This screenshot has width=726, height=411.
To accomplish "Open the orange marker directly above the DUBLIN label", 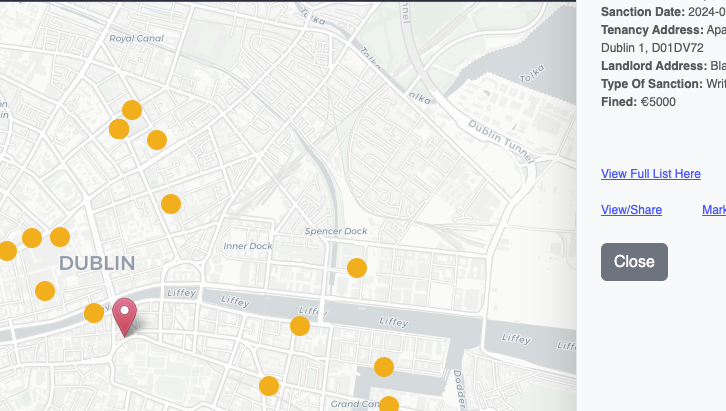I will [60, 237].
